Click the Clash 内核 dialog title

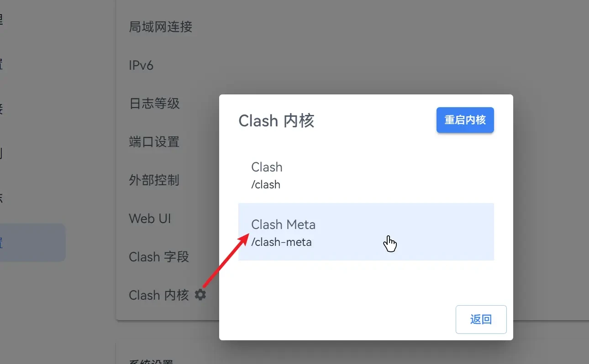(276, 121)
